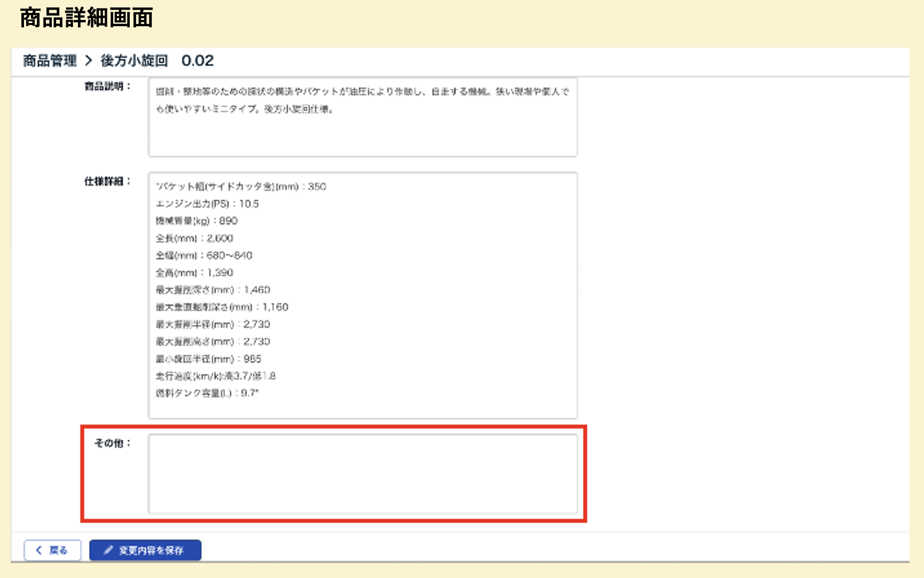924x578 pixels.
Task: Place cursor on the 機械質量(kg) 890 line
Action: (x=197, y=221)
